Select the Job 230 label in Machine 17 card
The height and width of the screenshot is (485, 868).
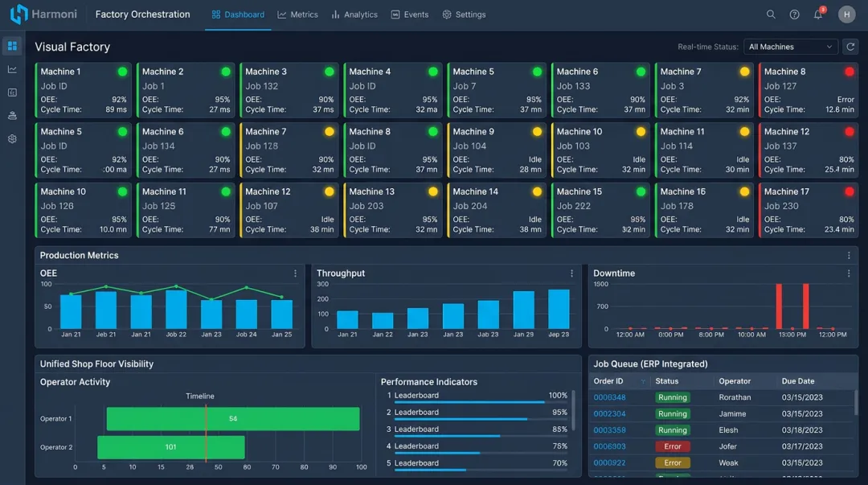tap(781, 206)
